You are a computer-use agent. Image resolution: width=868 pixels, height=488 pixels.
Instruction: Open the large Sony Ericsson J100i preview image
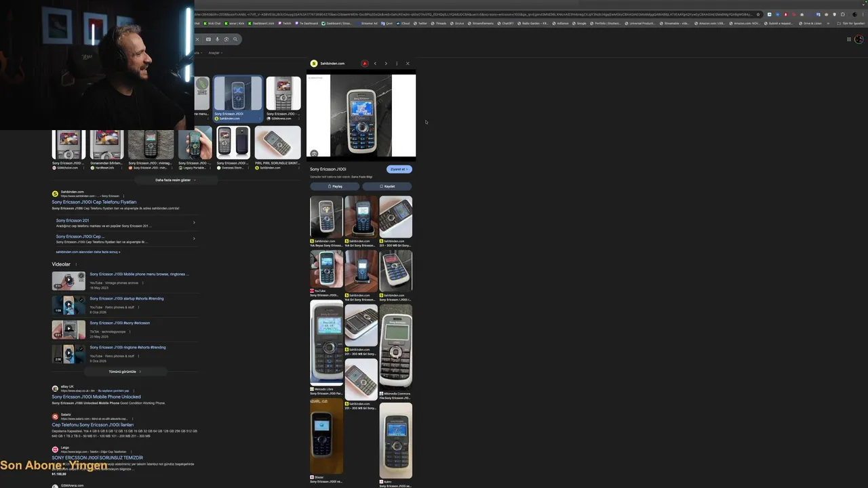tap(361, 116)
